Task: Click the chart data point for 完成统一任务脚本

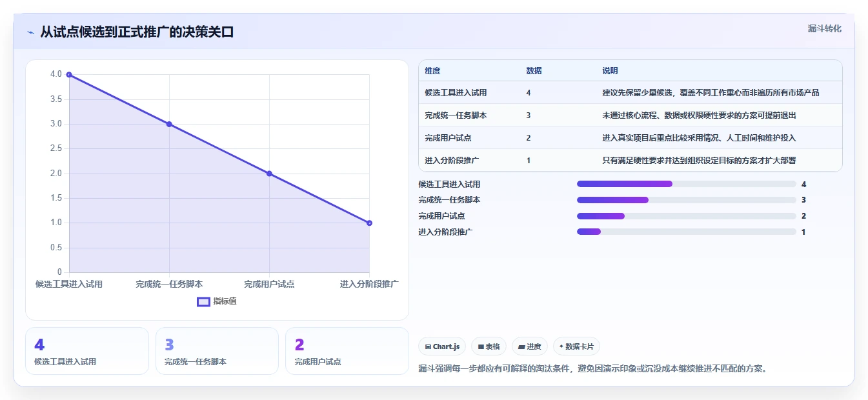Action: coord(169,124)
